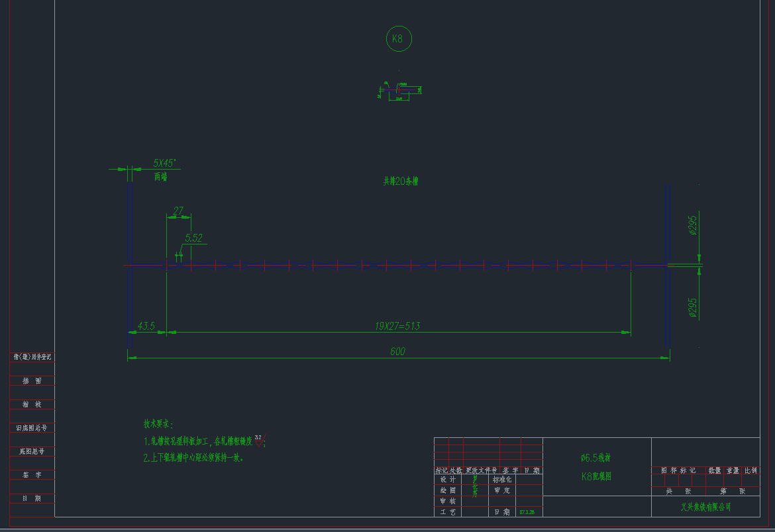Select the circled K8 view label

(398, 38)
